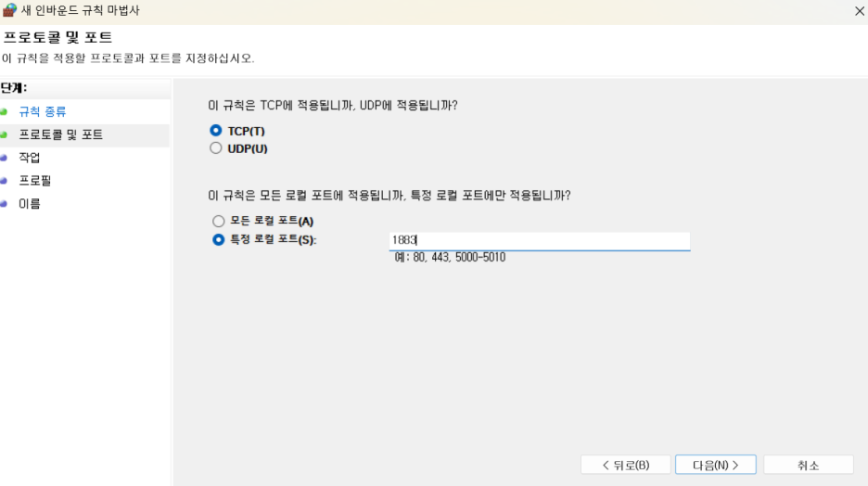Click the green bullet beside 규칙 종류

[4, 112]
